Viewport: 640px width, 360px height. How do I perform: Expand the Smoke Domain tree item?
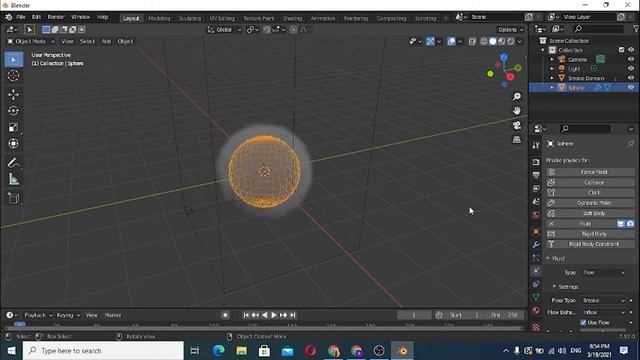(x=552, y=78)
